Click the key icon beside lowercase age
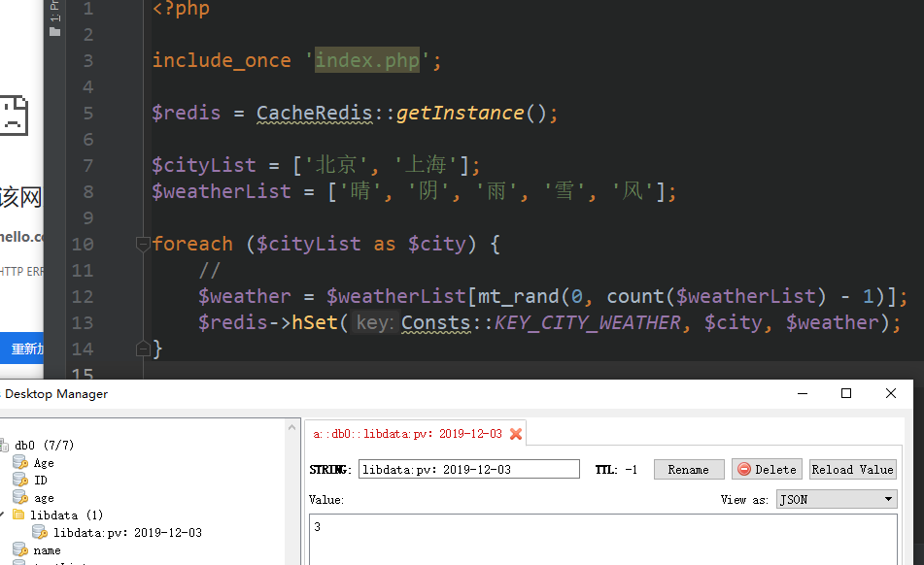Image resolution: width=924 pixels, height=565 pixels. pos(20,498)
